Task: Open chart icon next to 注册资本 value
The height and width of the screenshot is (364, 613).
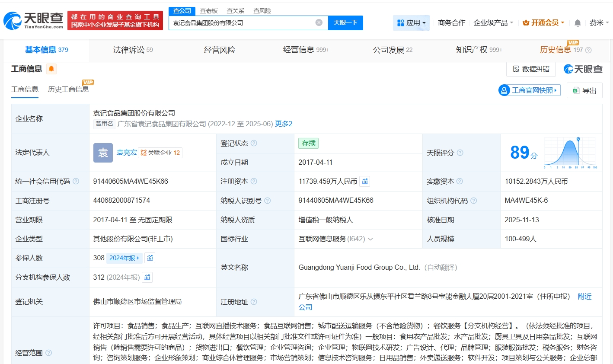Action: coord(365,182)
